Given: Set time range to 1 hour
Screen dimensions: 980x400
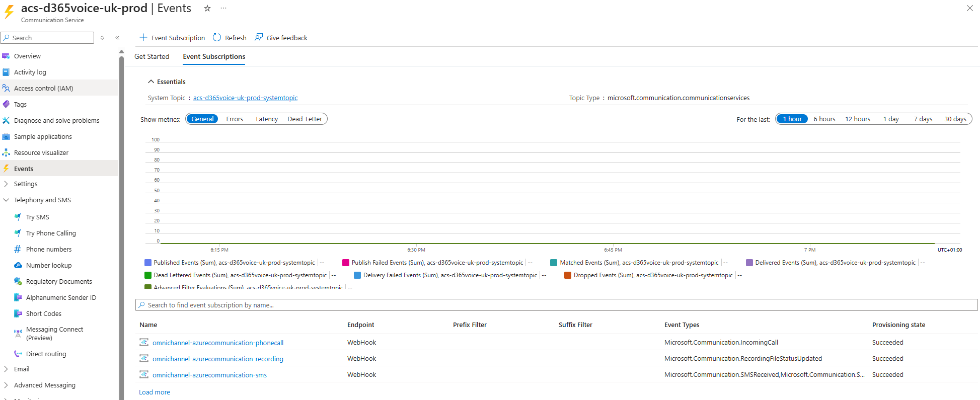Looking at the screenshot, I should 792,119.
